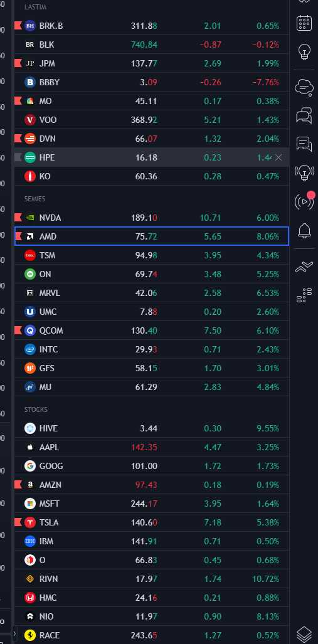Click AMD change percent 8.06%
The height and width of the screenshot is (644, 318).
[268, 236]
